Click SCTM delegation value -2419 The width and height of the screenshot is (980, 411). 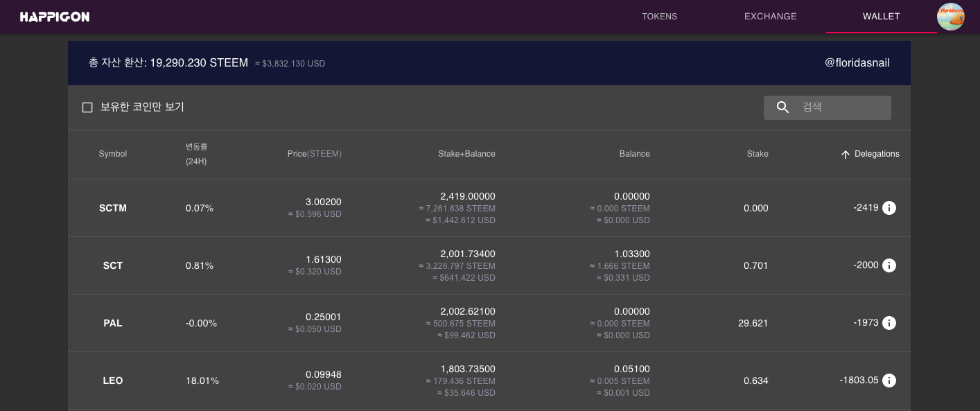pos(866,207)
